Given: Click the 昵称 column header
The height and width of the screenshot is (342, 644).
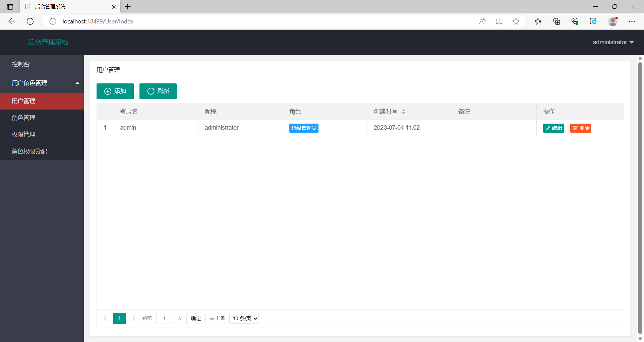Looking at the screenshot, I should (240, 112).
